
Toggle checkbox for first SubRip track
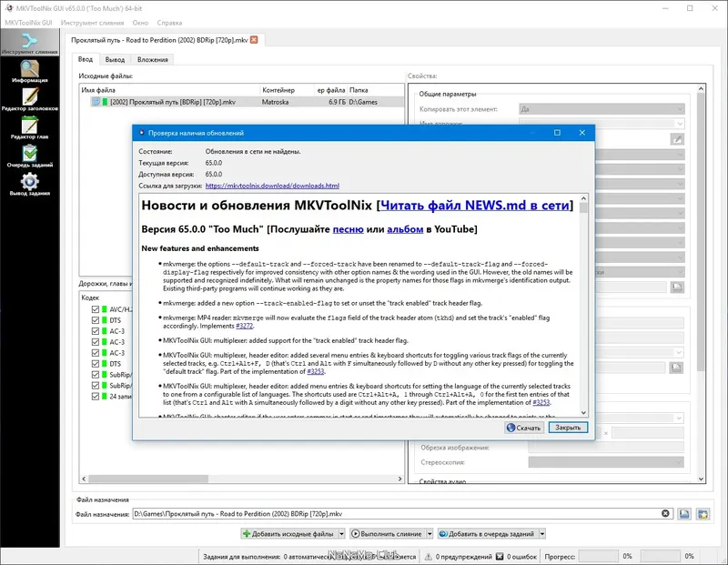coord(96,375)
